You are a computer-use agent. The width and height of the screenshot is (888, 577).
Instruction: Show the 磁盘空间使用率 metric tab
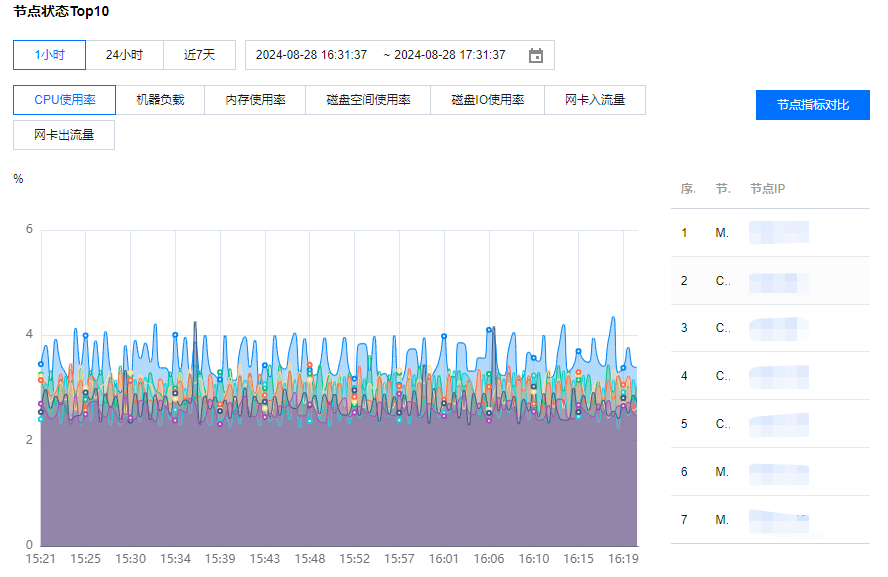point(368,100)
